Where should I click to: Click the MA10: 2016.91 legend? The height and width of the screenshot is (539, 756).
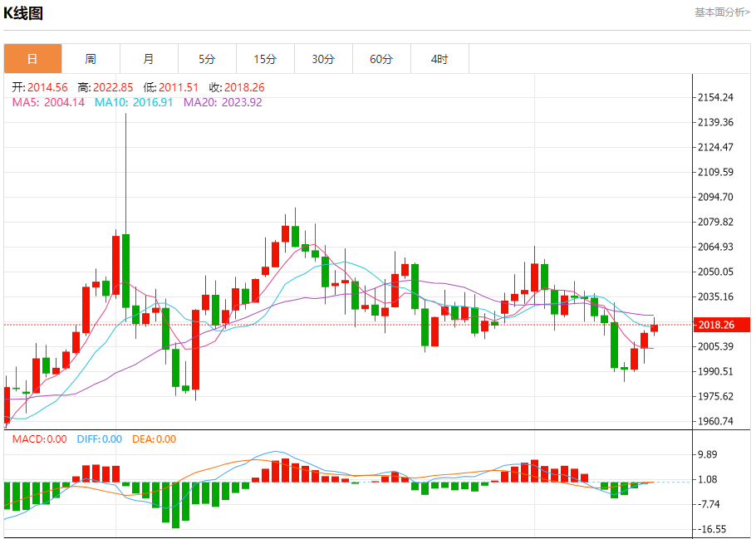pyautogui.click(x=134, y=102)
